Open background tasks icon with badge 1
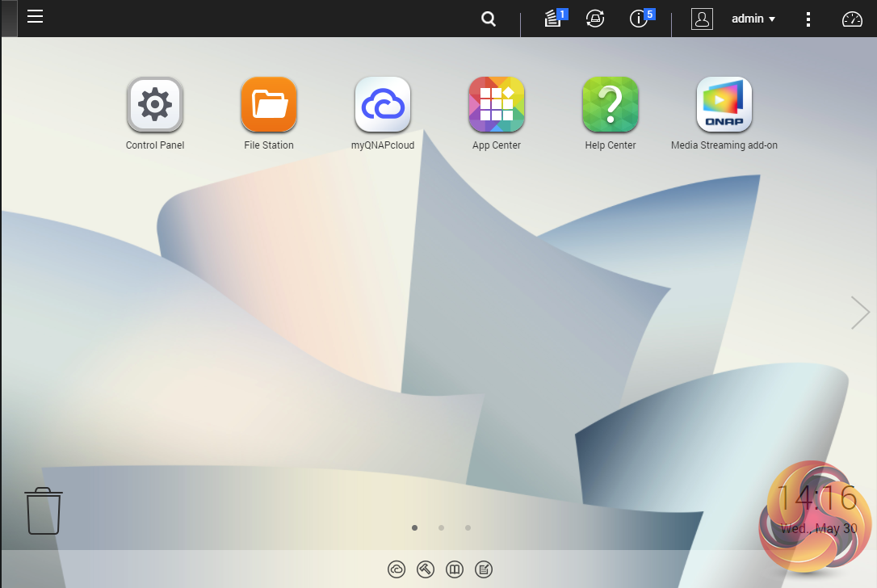Screen dimensions: 877x588 [x=555, y=18]
